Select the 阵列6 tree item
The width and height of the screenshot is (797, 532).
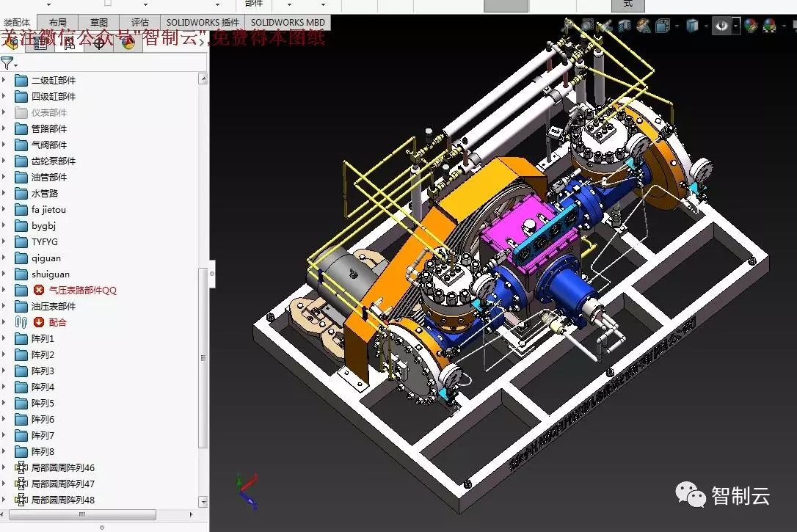(43, 419)
